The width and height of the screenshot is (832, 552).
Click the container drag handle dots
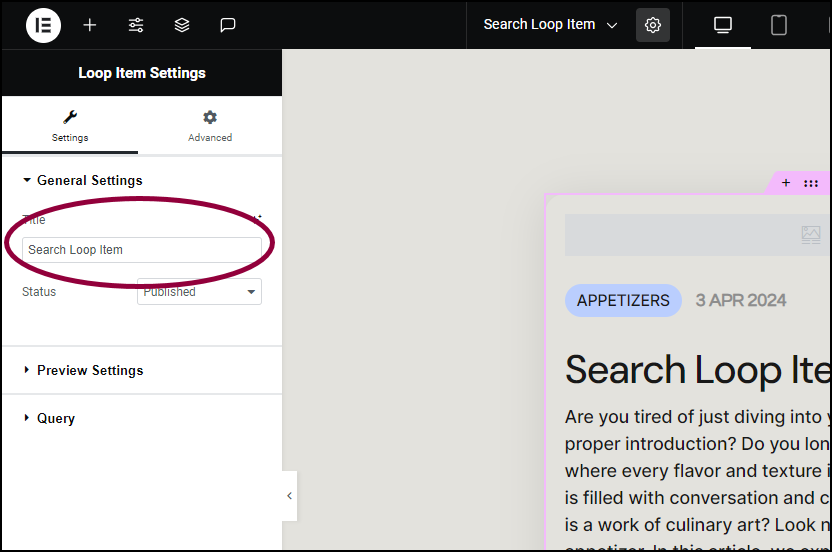click(x=811, y=184)
